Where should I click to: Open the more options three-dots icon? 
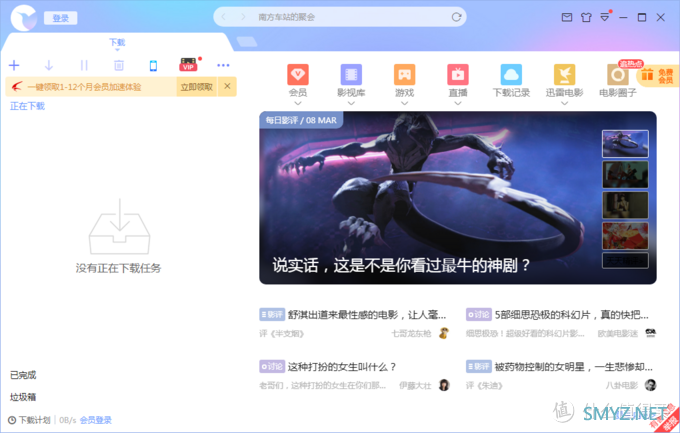click(x=223, y=66)
